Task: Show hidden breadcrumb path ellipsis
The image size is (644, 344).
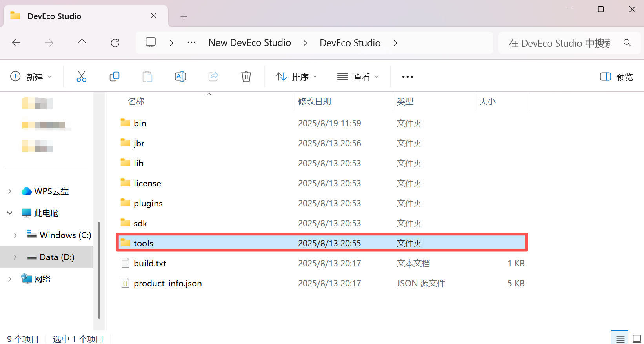Action: pos(191,42)
